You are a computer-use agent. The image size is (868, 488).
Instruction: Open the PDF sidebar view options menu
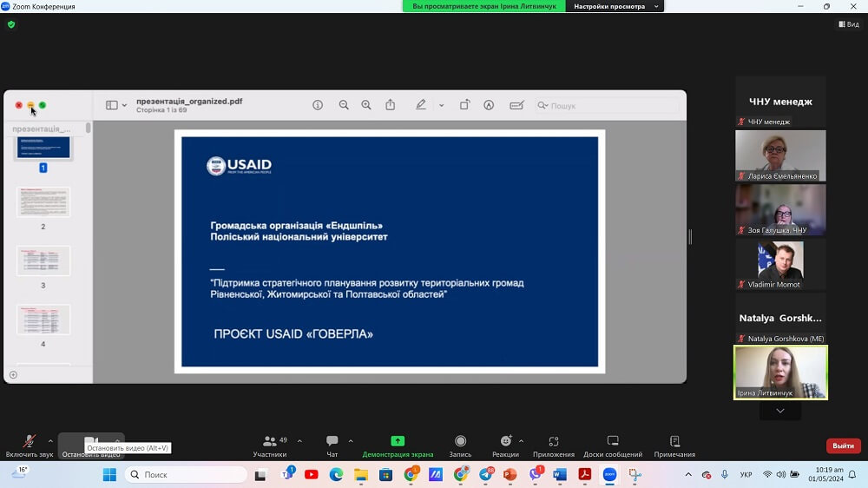click(116, 105)
